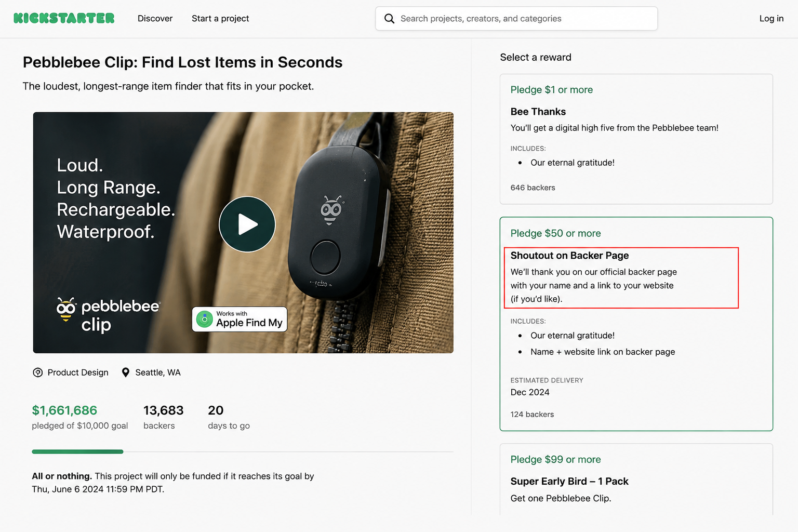Viewport: 798px width, 532px height.
Task: Click the 13,683 backers count
Action: (163, 410)
